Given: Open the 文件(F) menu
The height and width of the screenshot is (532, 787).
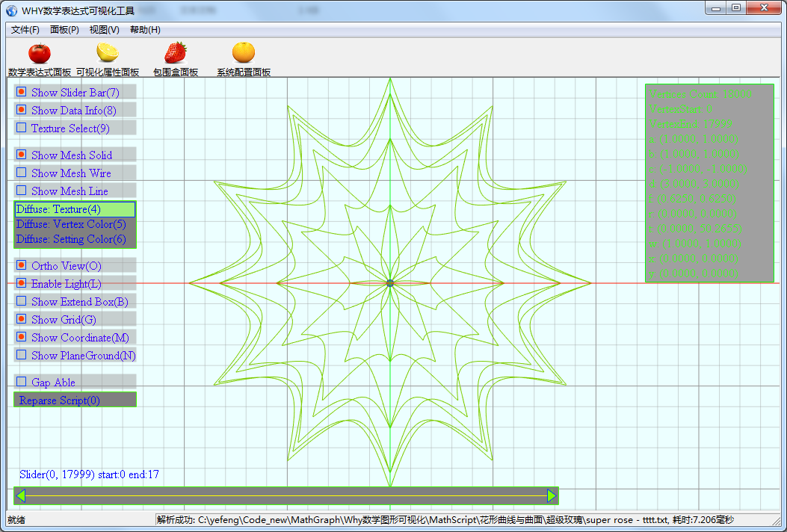Looking at the screenshot, I should click(25, 30).
